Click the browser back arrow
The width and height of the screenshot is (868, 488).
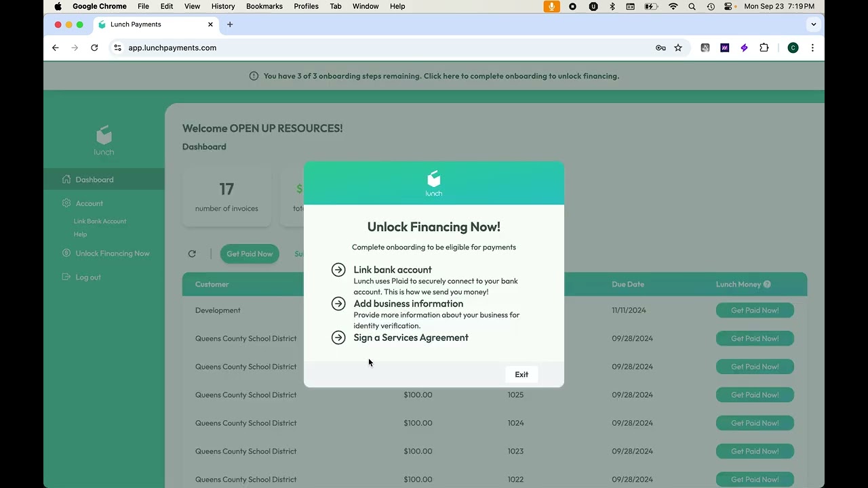pos(56,47)
